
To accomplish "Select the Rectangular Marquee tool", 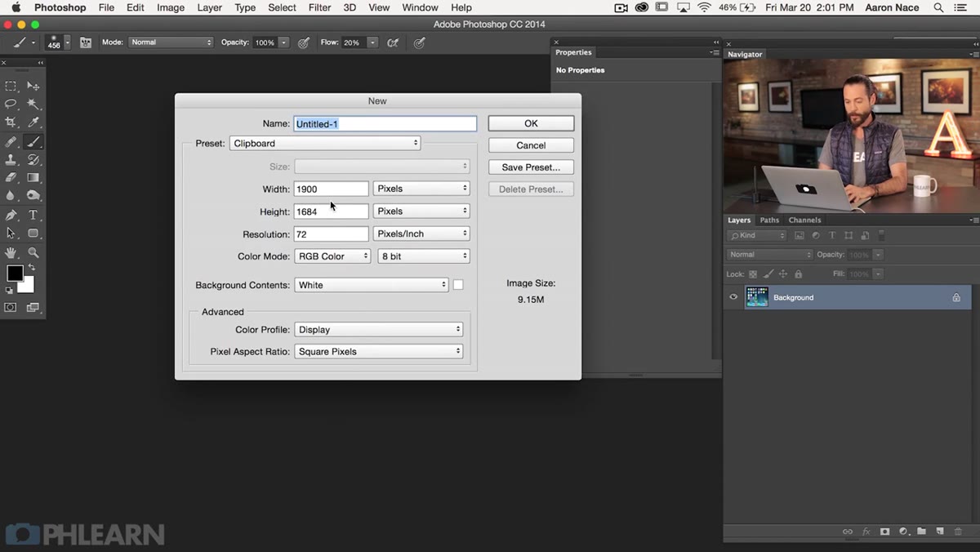I will 11,86.
